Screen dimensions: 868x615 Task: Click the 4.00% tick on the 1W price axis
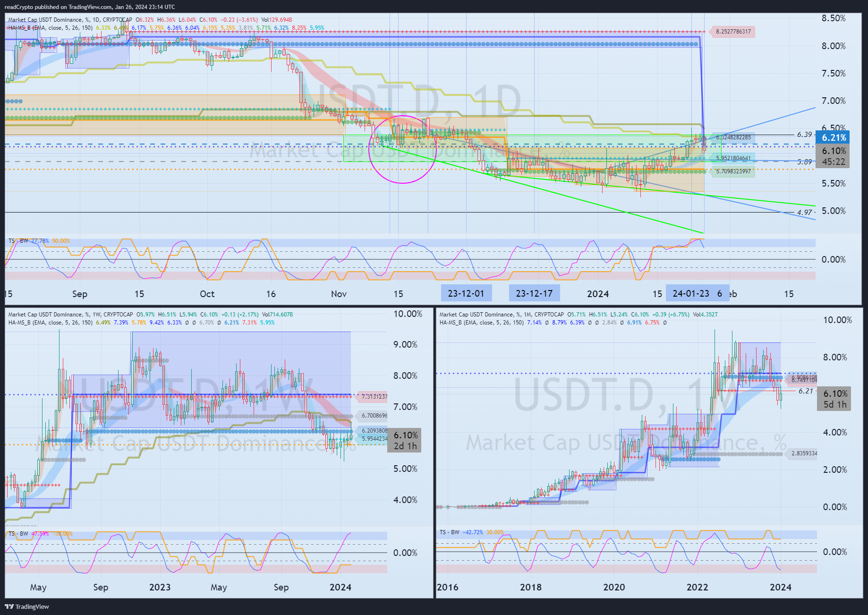click(405, 500)
